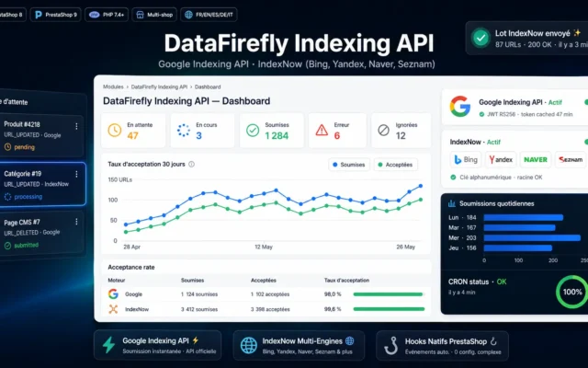Click the shop icon in the Multi-shop badge
Screen dimensions: 588x368
140,15
